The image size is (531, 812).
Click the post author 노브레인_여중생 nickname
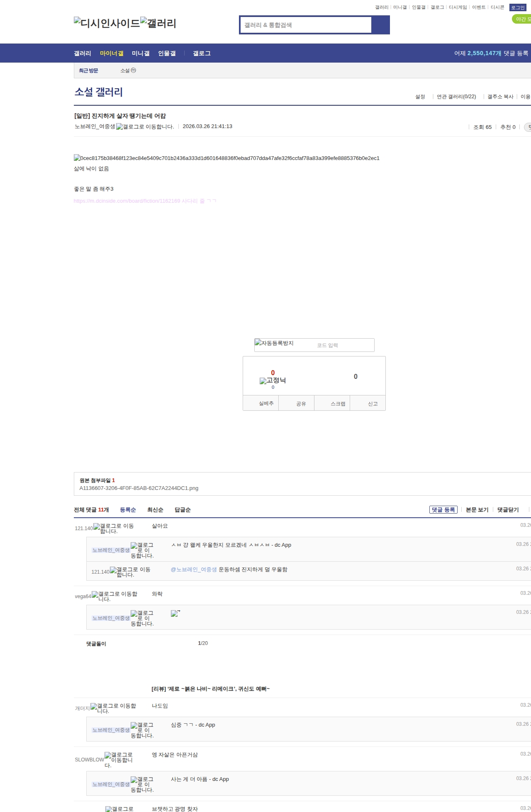95,126
